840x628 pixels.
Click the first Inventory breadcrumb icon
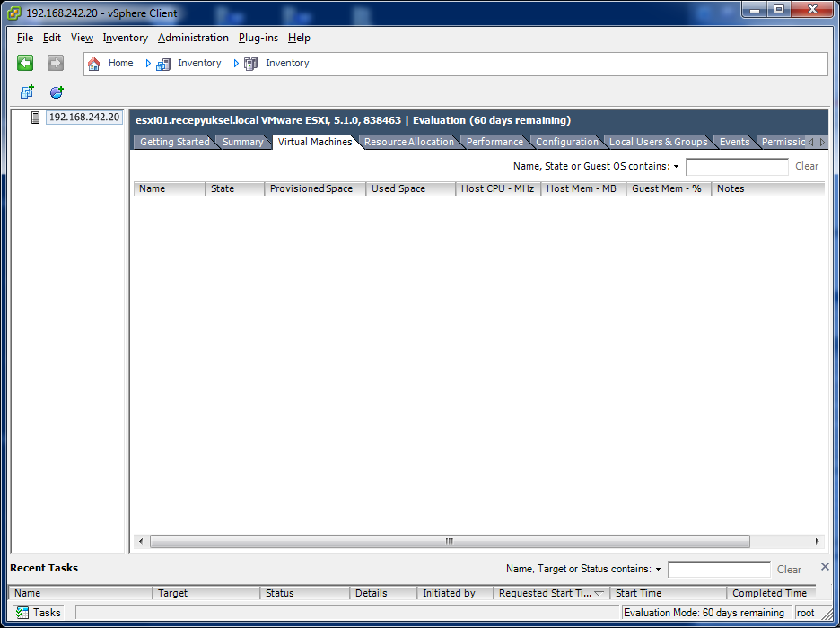pos(162,65)
